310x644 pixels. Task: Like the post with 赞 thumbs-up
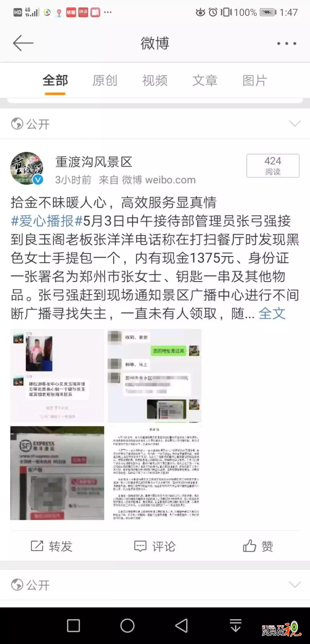click(x=258, y=546)
